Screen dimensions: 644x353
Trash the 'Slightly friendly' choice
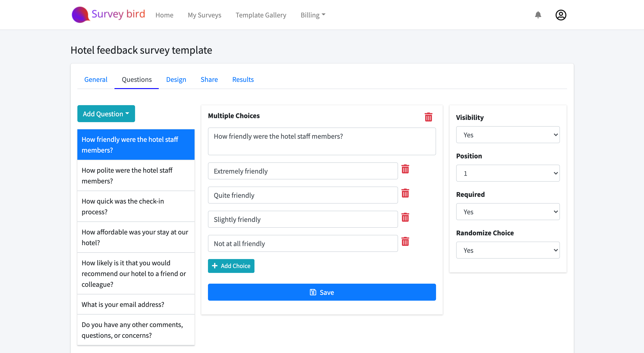click(x=405, y=218)
